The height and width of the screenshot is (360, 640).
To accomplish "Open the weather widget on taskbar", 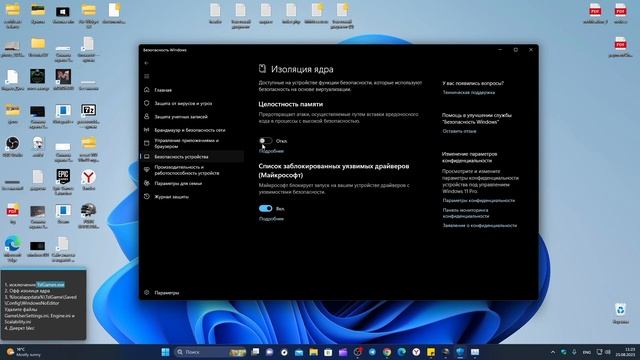I will point(24,352).
